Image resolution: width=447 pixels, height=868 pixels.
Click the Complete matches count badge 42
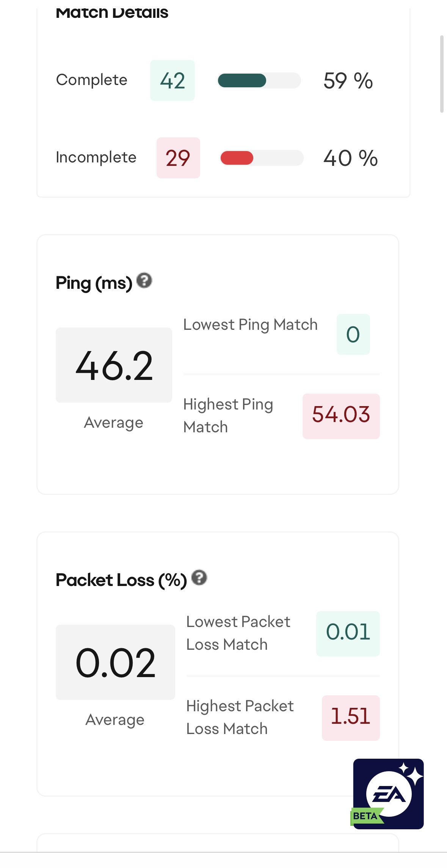point(173,80)
